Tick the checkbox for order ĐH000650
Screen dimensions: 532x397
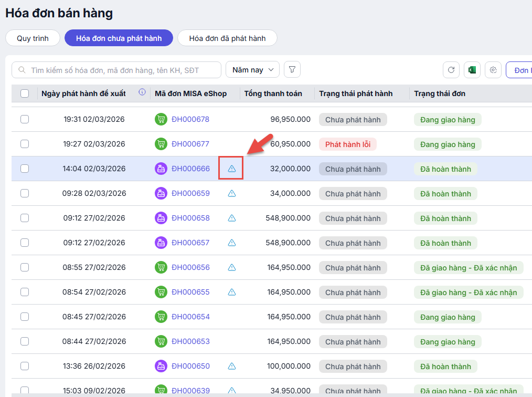[25, 366]
